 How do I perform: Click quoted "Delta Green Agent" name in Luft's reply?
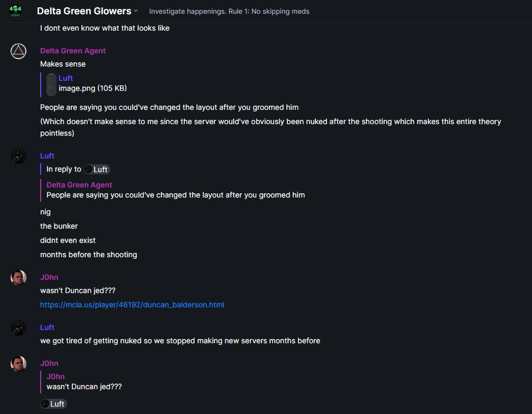pyautogui.click(x=79, y=185)
